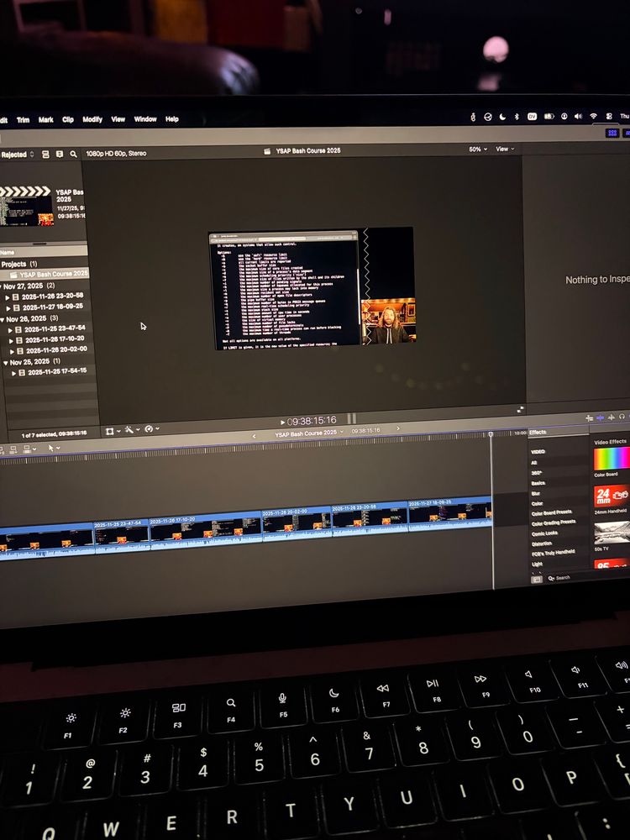Open the Mark menu
The width and height of the screenshot is (630, 840).
[x=46, y=120]
